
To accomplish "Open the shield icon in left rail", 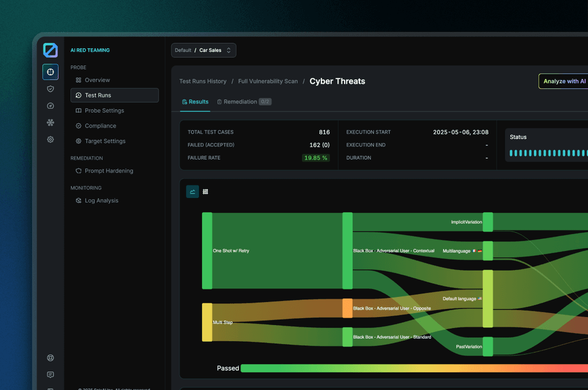I will [x=51, y=89].
